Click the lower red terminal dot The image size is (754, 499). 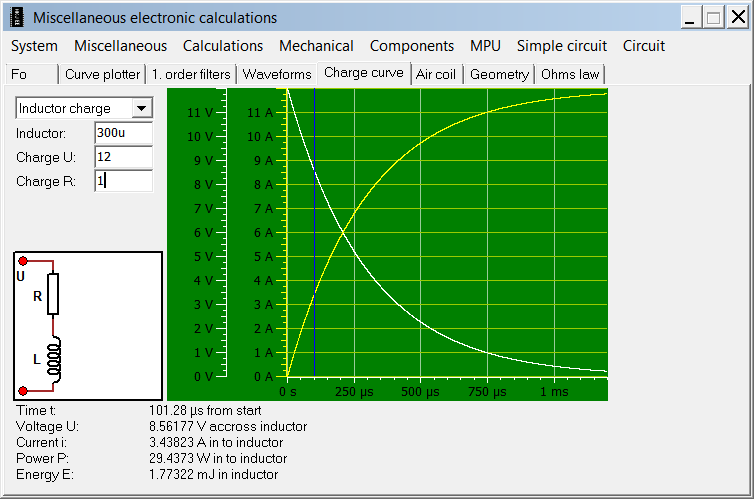23,390
